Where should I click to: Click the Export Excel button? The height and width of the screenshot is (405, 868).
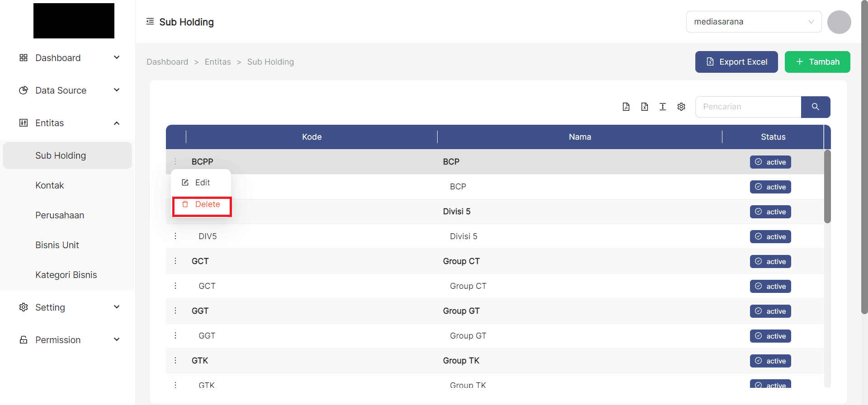(736, 62)
